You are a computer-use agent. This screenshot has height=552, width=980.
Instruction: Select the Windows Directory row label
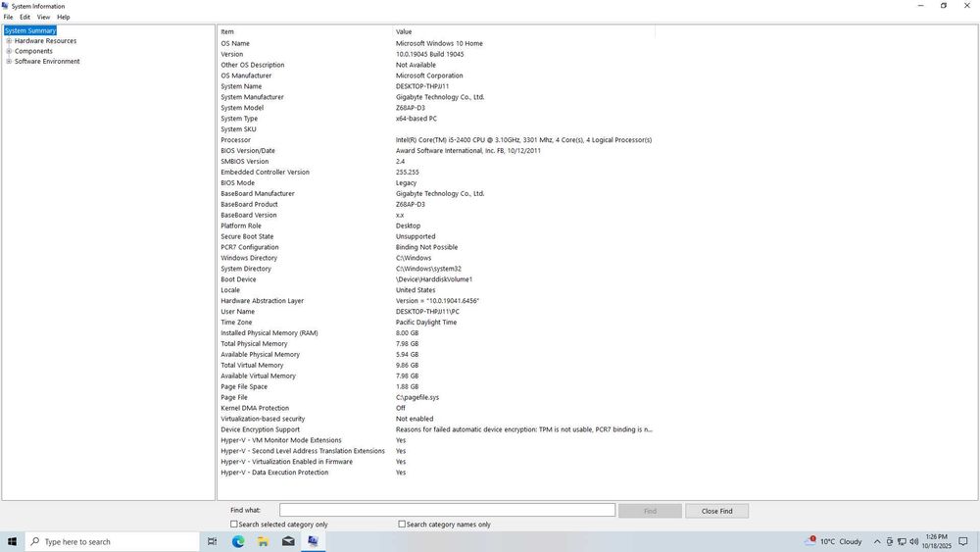[x=249, y=258]
